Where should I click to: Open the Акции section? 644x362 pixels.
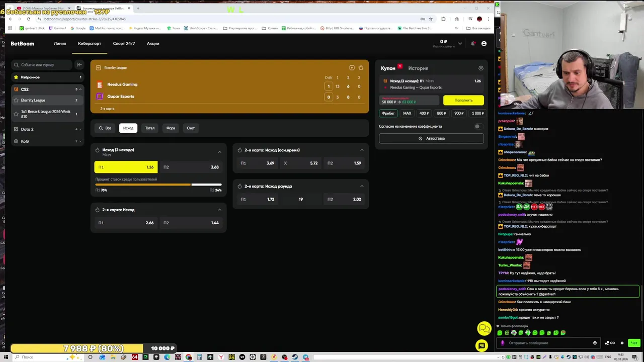pos(153,44)
